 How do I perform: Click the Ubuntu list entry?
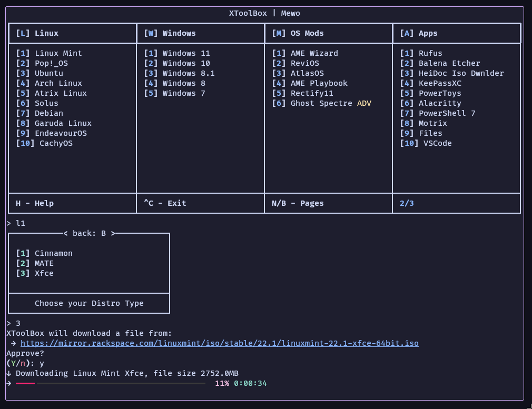40,73
